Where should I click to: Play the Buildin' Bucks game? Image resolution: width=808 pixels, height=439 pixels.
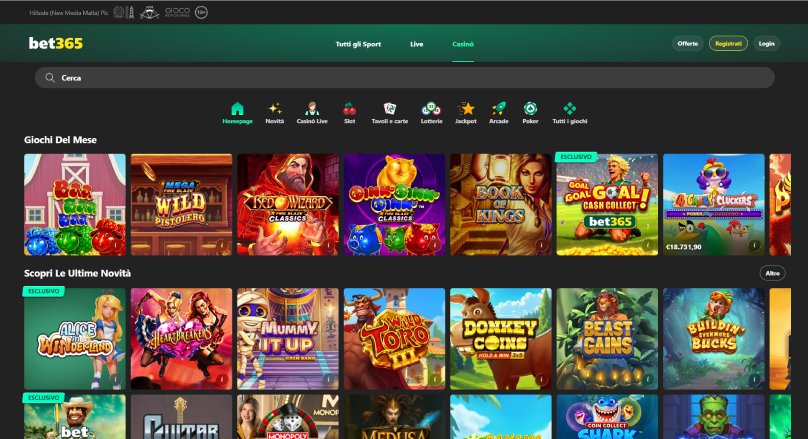click(x=714, y=339)
